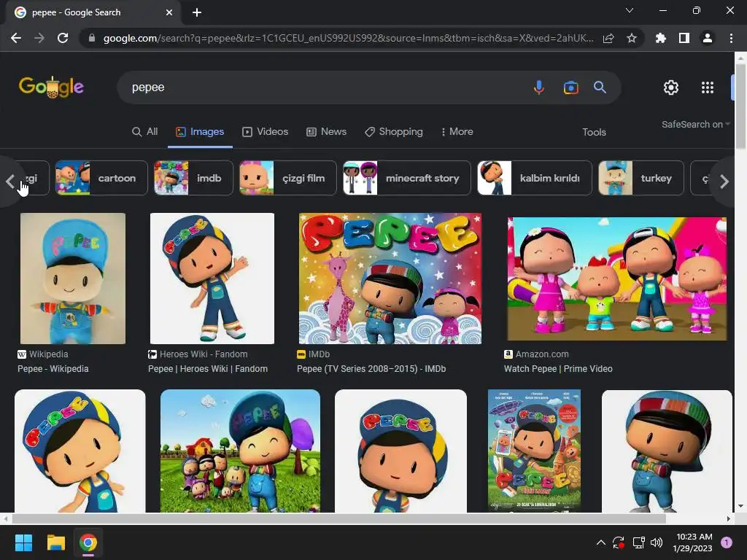Open notification center badge
Viewport: 747px width, 560px height.
(x=727, y=542)
